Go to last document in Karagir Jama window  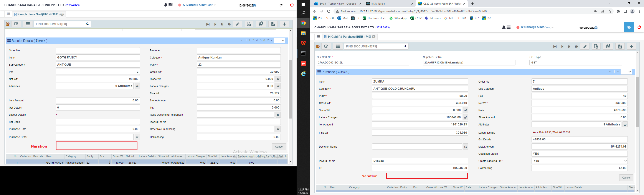tap(230, 24)
